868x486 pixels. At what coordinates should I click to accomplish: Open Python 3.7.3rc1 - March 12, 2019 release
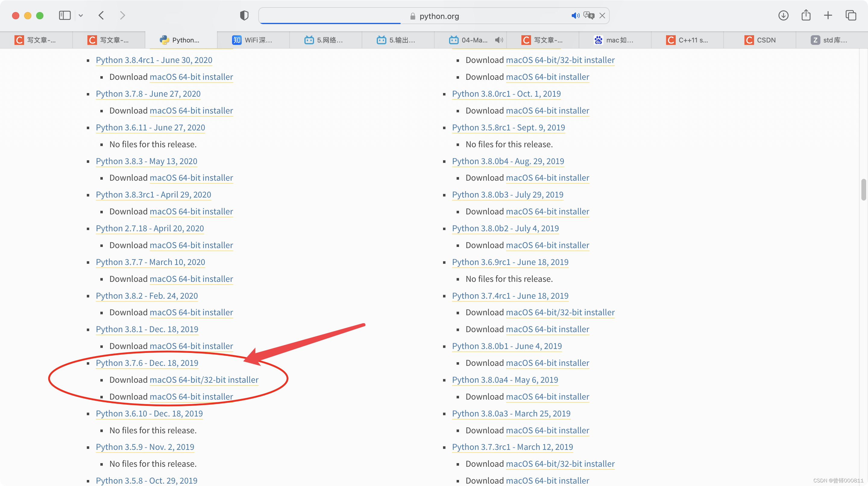click(512, 447)
